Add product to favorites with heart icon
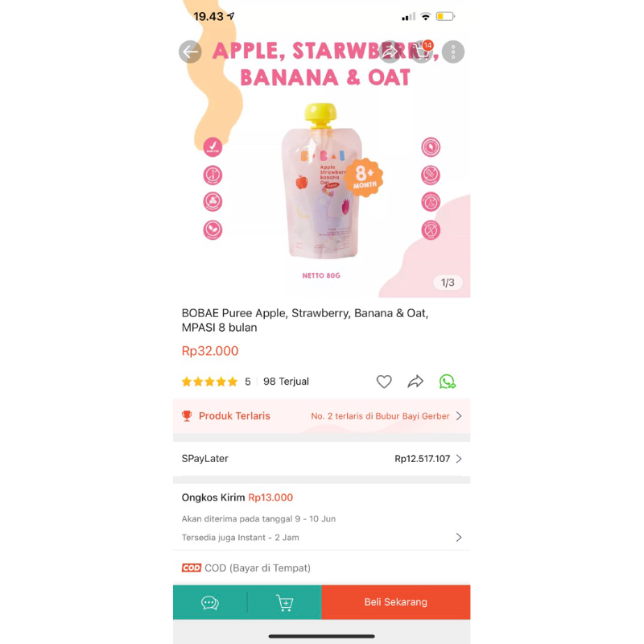 point(384,382)
